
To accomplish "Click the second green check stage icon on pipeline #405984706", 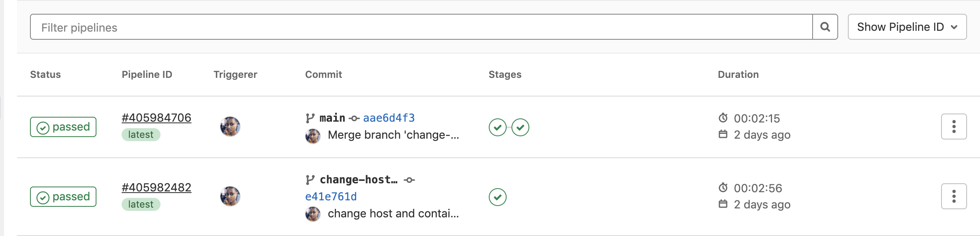I will click(x=521, y=127).
